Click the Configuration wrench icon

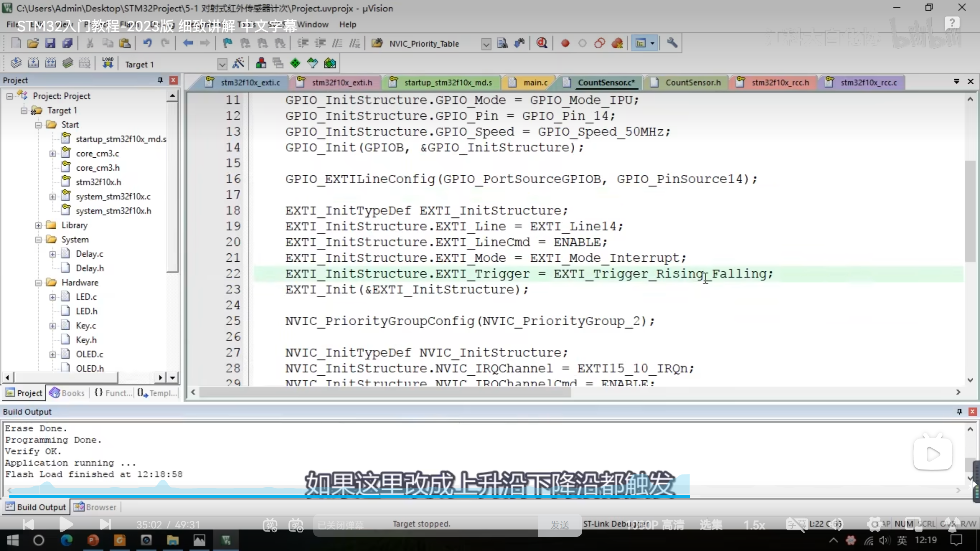click(672, 43)
